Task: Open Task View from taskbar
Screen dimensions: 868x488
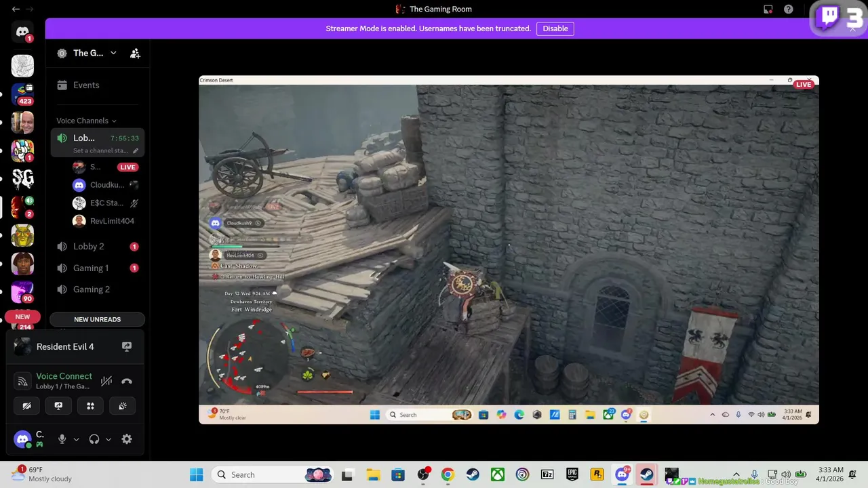Action: pyautogui.click(x=348, y=474)
